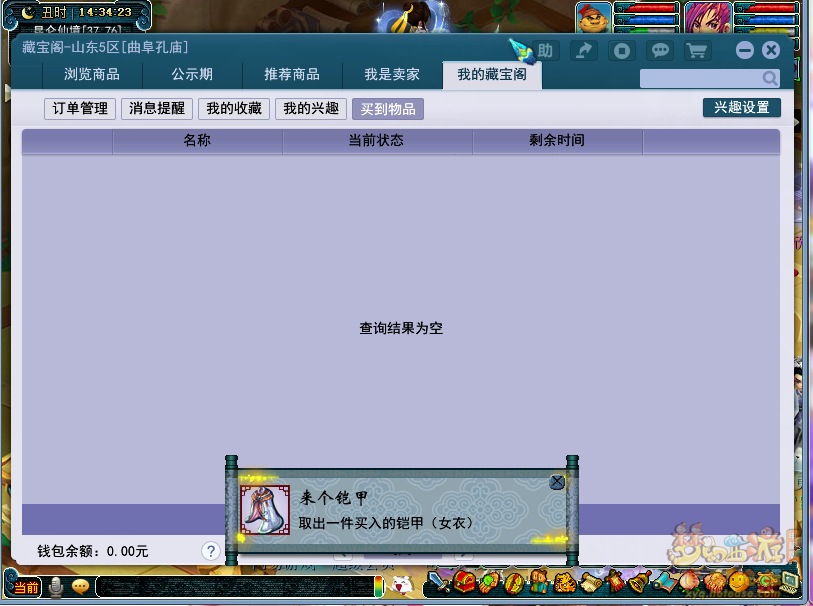Screen dimensions: 813x606
Task: Click the stop square icon
Action: 622,50
